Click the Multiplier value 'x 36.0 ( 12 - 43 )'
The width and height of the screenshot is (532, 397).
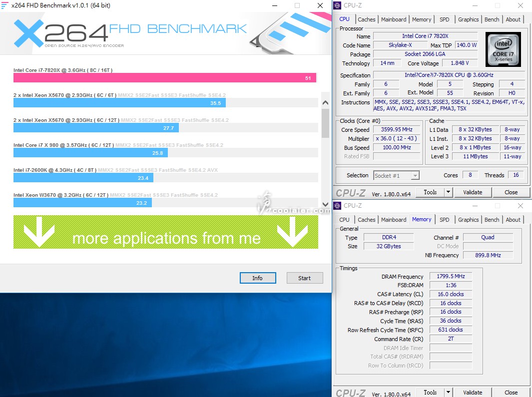[x=397, y=138]
